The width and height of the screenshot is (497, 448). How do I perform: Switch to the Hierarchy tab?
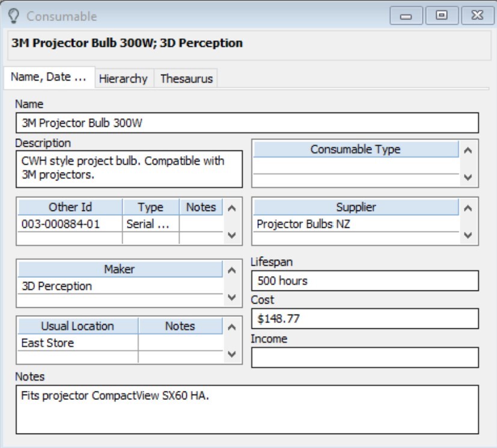(123, 79)
